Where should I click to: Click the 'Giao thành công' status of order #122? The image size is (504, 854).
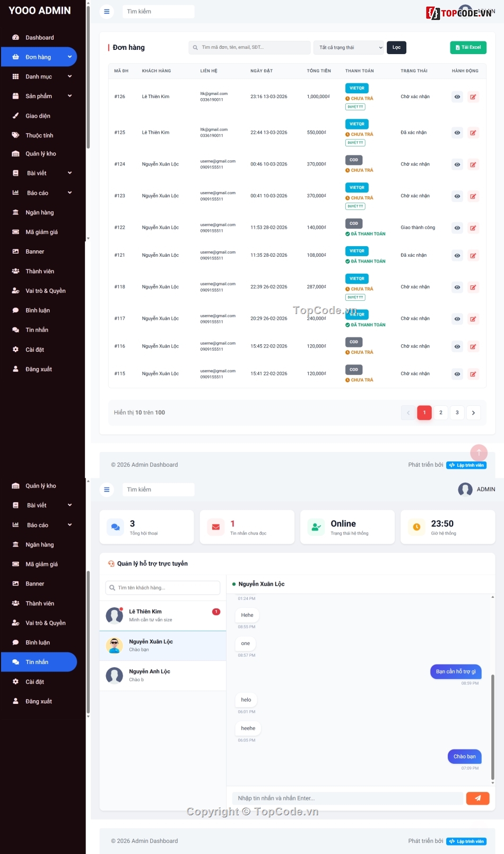(418, 228)
